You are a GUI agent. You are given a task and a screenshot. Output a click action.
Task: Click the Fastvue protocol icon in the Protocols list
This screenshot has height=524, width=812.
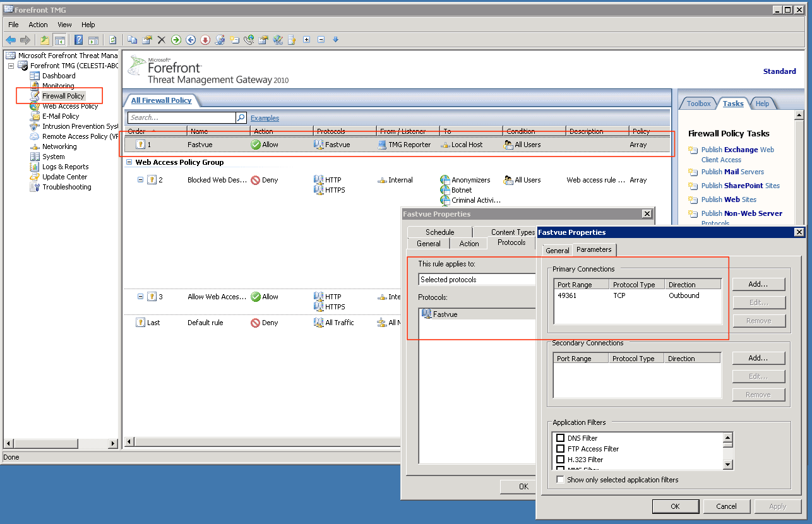[426, 314]
